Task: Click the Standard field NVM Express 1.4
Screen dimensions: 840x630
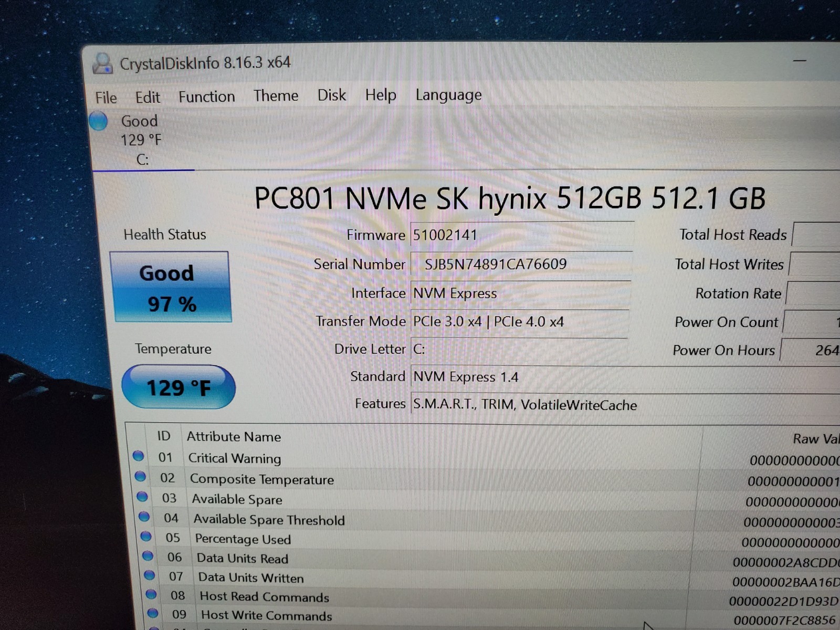Action: [x=625, y=377]
